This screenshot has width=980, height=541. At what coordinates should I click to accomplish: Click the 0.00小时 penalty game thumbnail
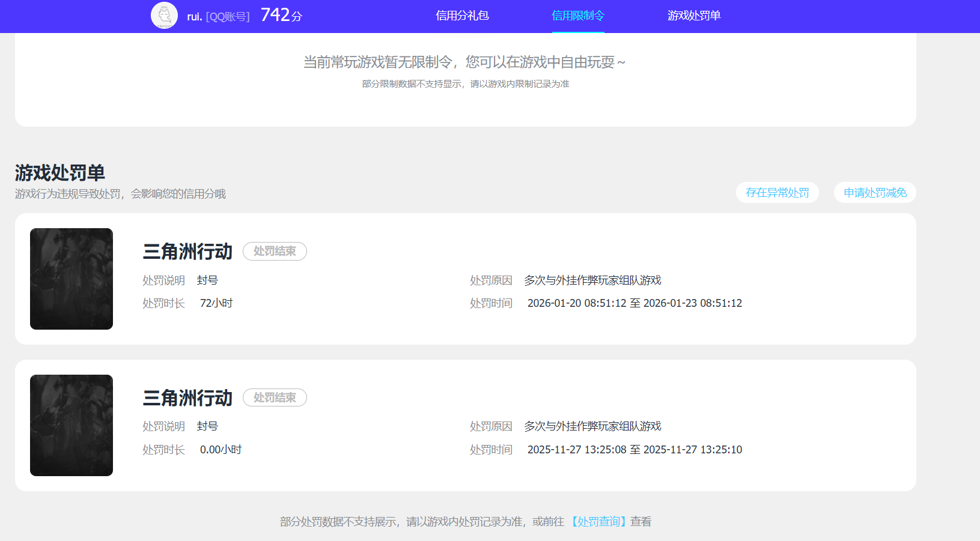72,425
